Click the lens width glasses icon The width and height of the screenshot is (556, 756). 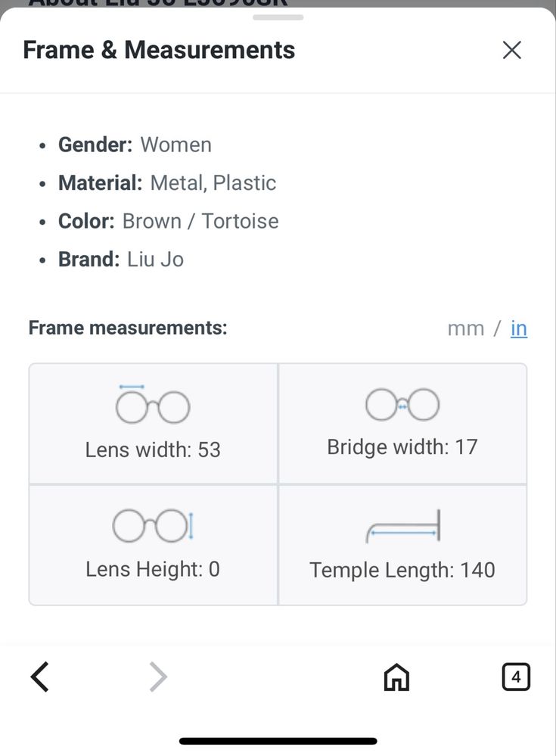pyautogui.click(x=153, y=405)
